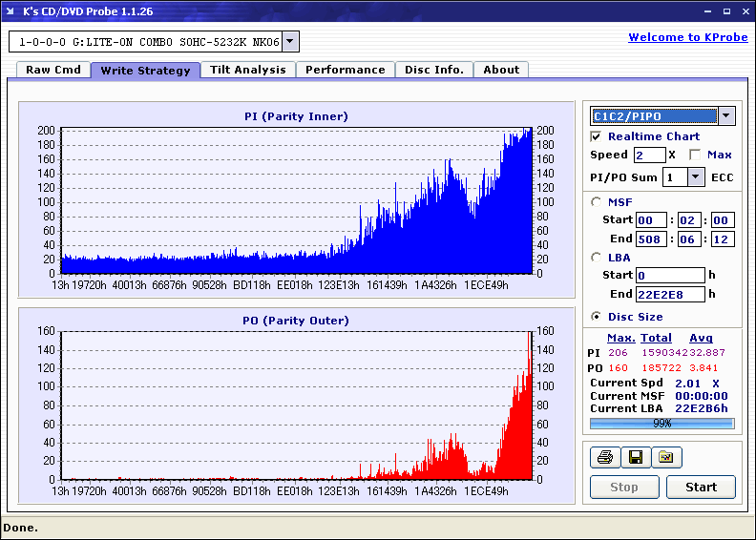
Task: Enable the Max speed checkbox
Action: 695,155
